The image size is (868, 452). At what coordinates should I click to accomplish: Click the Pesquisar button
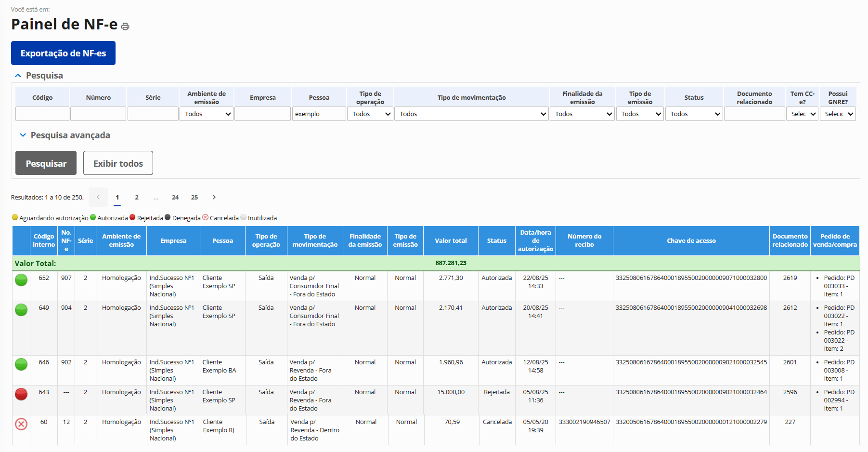point(46,163)
